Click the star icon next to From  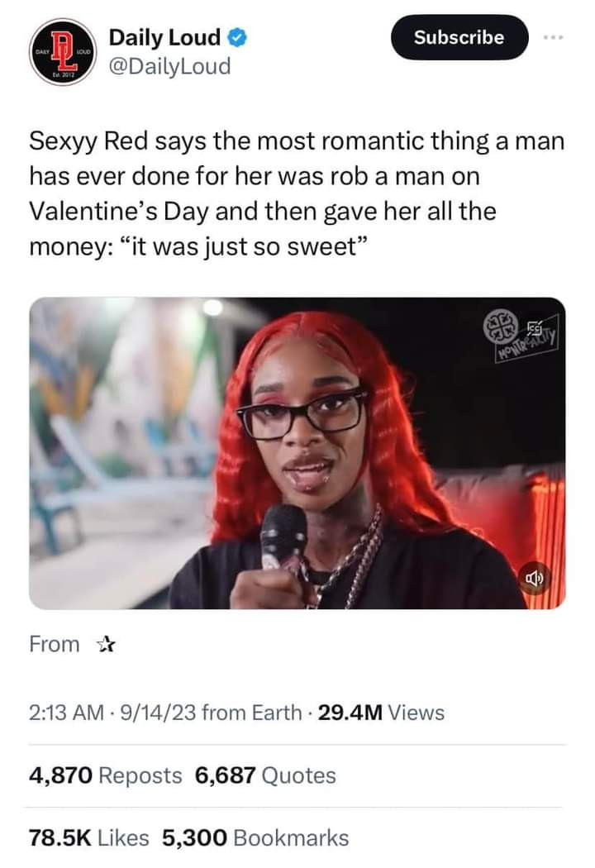[106, 644]
